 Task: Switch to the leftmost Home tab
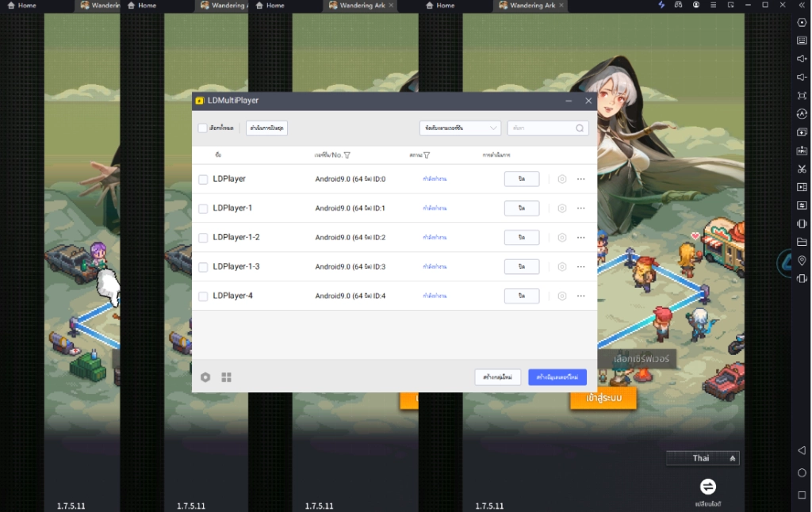pos(22,6)
